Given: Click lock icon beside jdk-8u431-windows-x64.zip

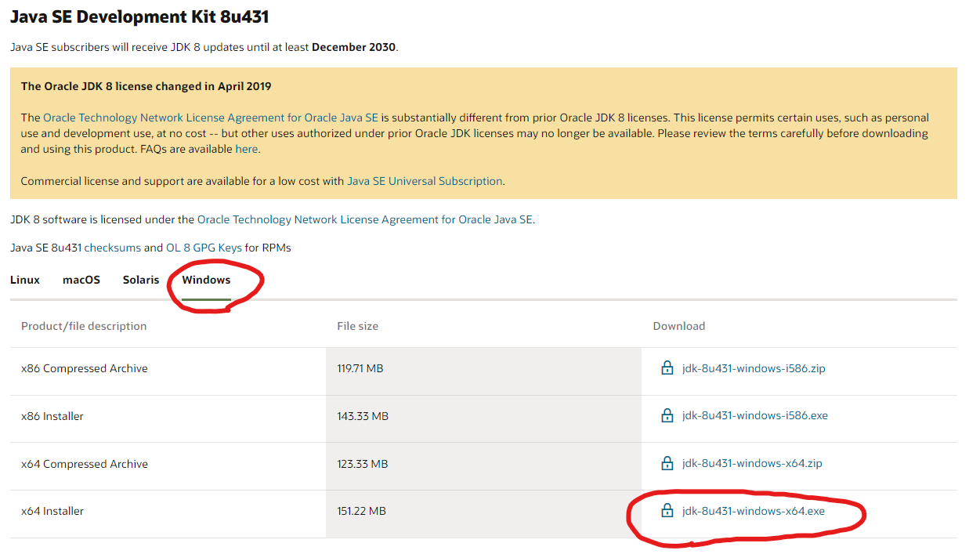Looking at the screenshot, I should pos(667,463).
